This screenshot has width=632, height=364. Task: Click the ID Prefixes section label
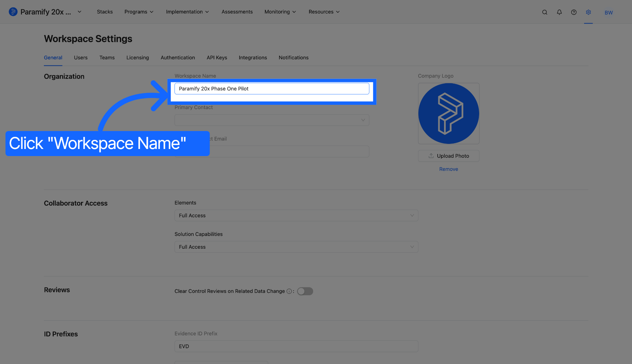61,334
